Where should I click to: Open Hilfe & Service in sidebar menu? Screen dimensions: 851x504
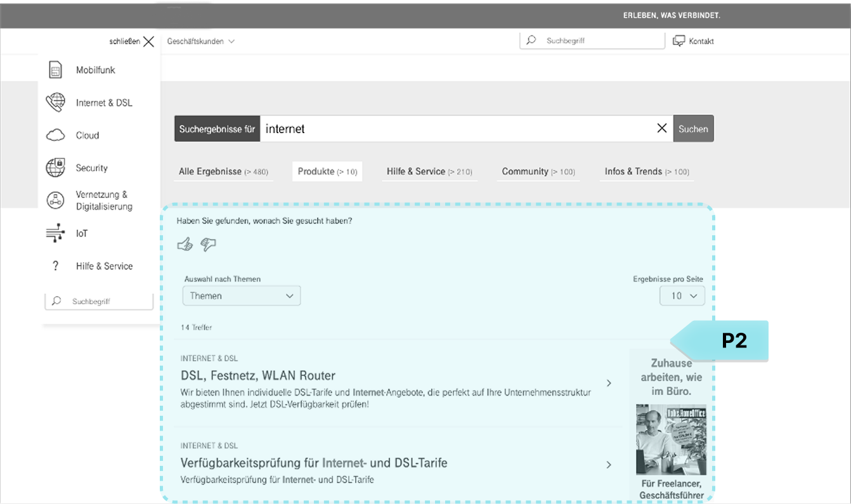pos(104,266)
